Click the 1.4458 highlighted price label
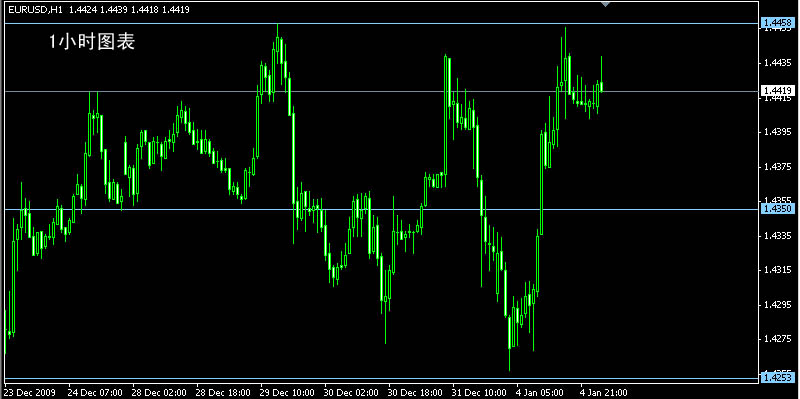 coord(778,22)
